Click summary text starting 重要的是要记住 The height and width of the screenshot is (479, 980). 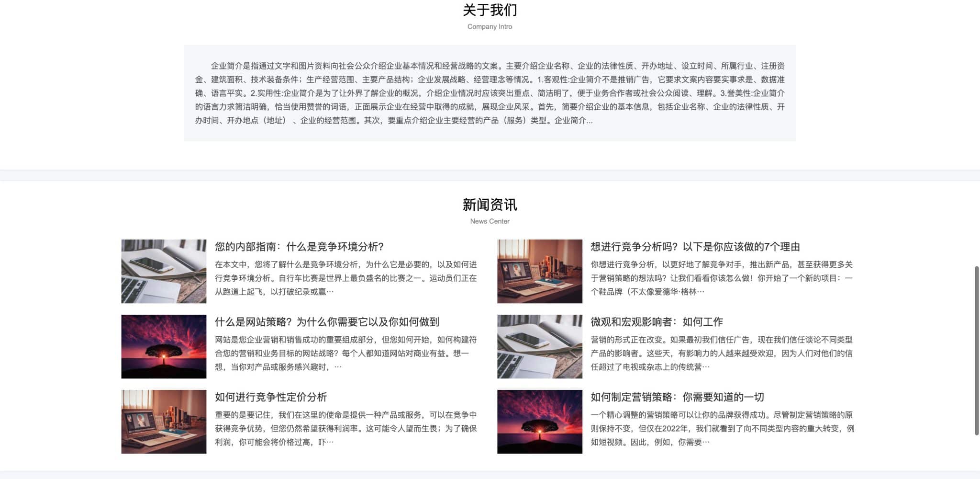tap(346, 428)
